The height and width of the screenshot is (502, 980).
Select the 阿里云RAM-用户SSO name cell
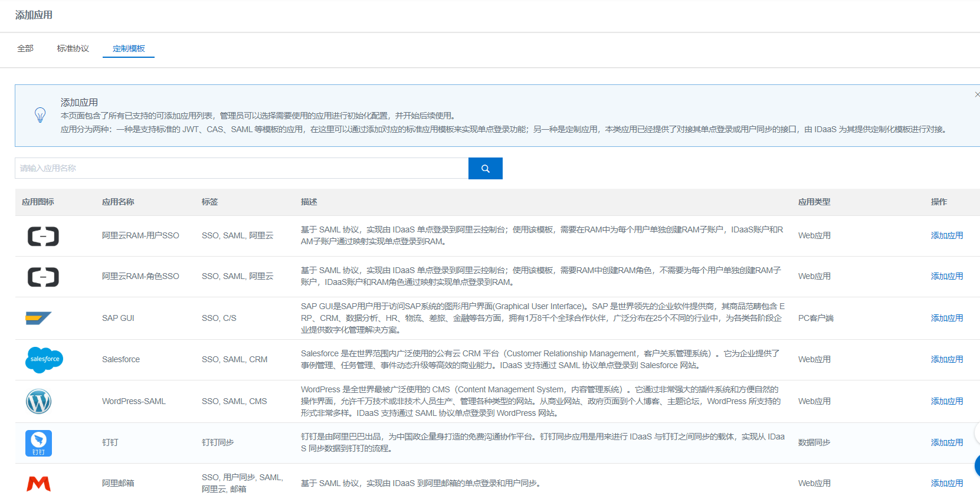[x=140, y=235]
